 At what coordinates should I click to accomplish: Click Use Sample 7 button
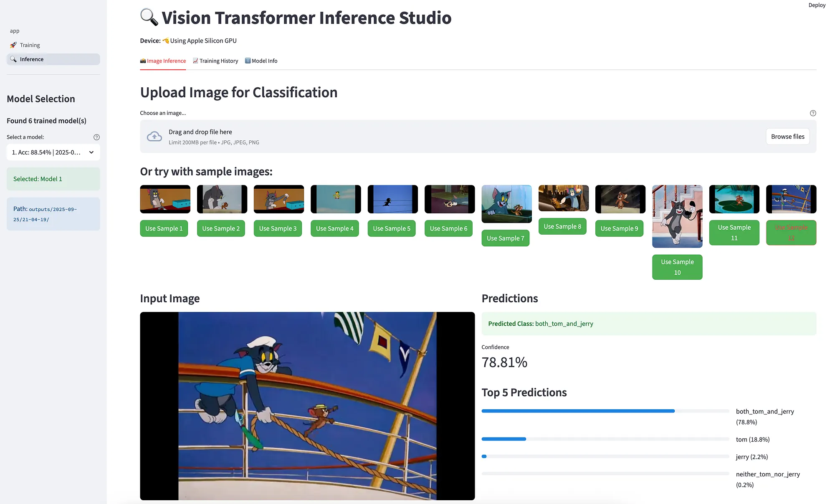tap(505, 238)
